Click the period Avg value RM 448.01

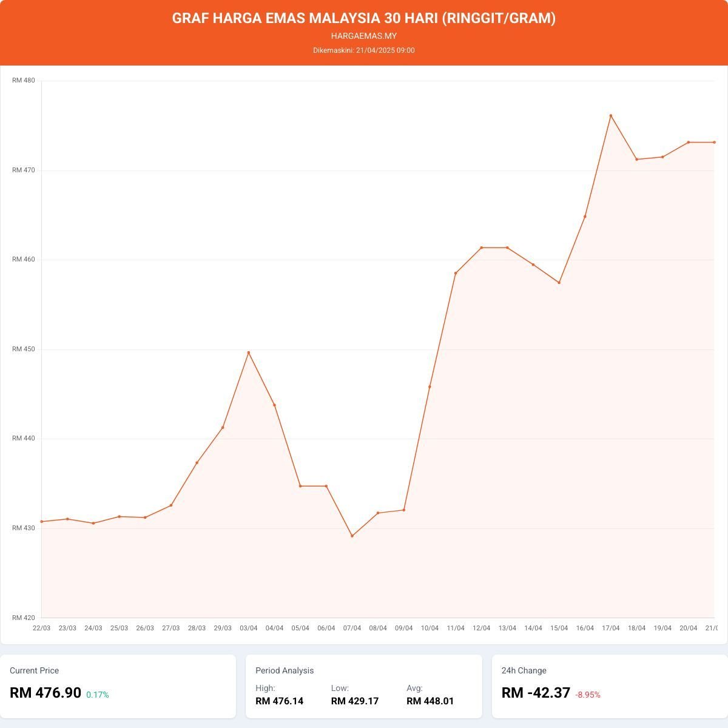[430, 701]
